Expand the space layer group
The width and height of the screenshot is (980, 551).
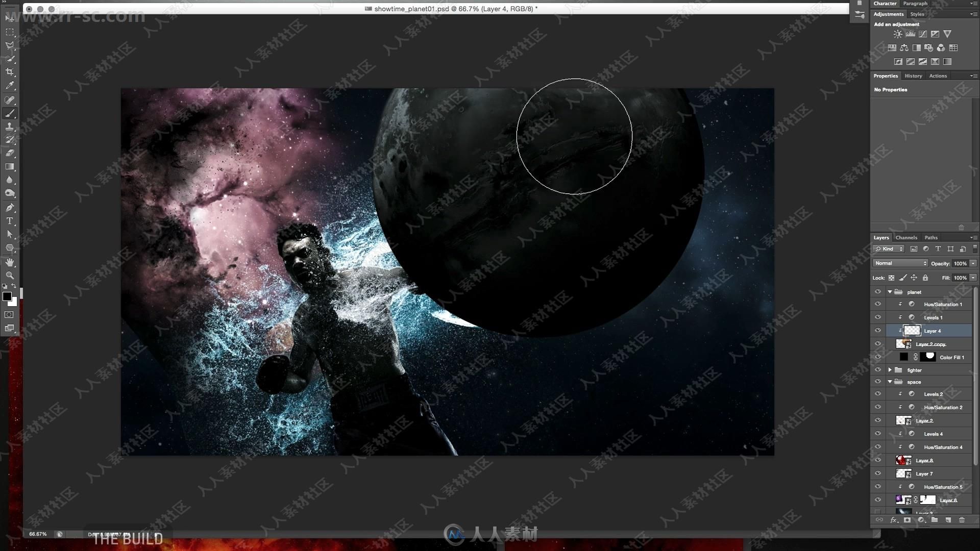(x=891, y=382)
